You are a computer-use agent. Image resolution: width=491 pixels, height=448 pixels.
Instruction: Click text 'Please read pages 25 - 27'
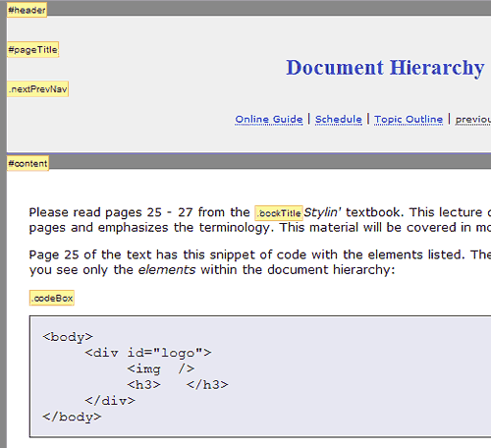click(x=112, y=212)
